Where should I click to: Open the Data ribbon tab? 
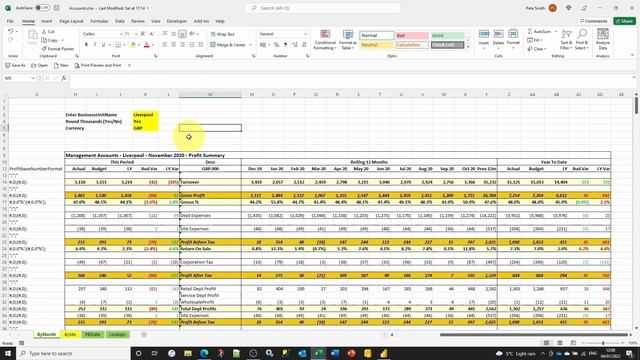click(x=120, y=21)
